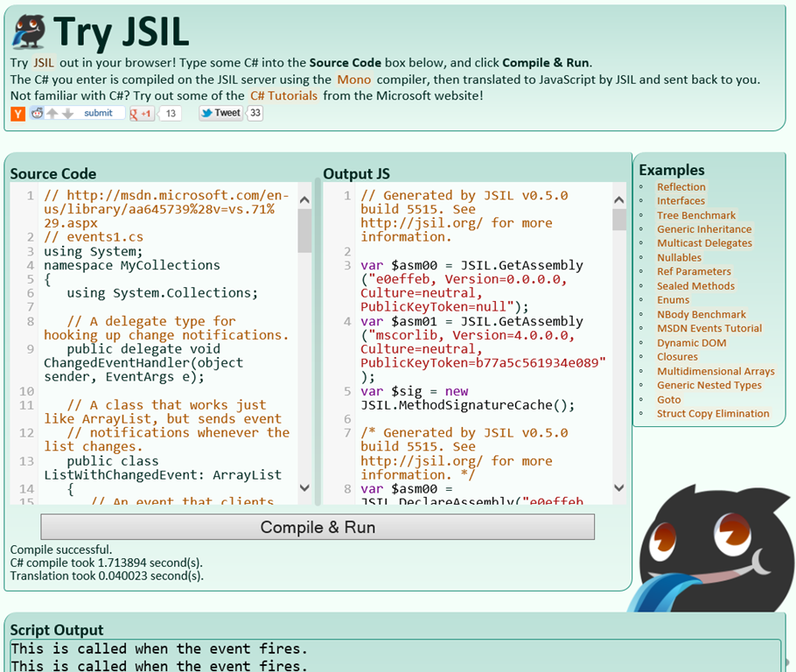This screenshot has width=796, height=672.
Task: Click 'Translation took 0.040023 second(s).' text
Action: pos(107,576)
